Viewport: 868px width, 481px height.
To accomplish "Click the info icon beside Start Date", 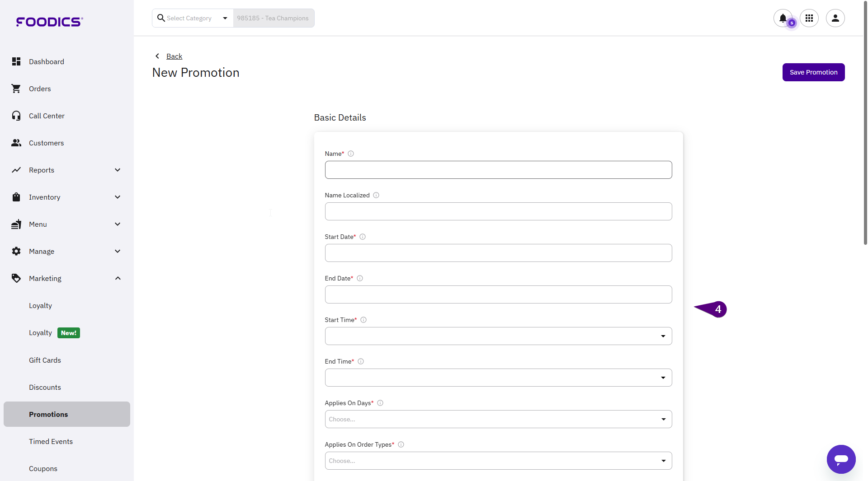I will click(x=363, y=237).
